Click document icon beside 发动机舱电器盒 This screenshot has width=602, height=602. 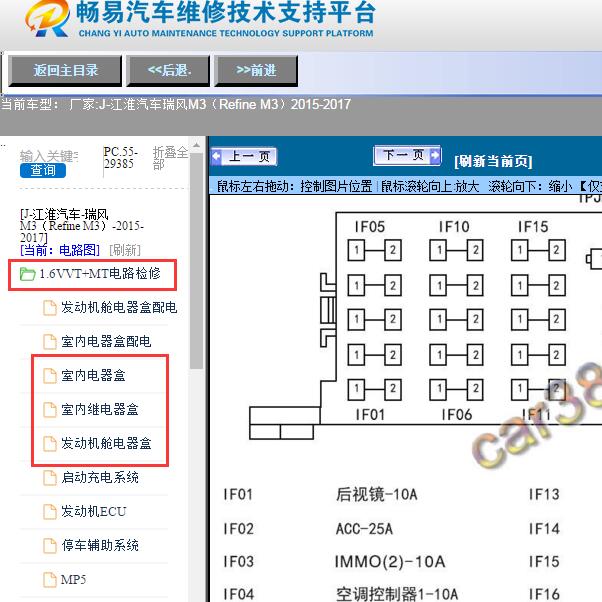[x=50, y=444]
